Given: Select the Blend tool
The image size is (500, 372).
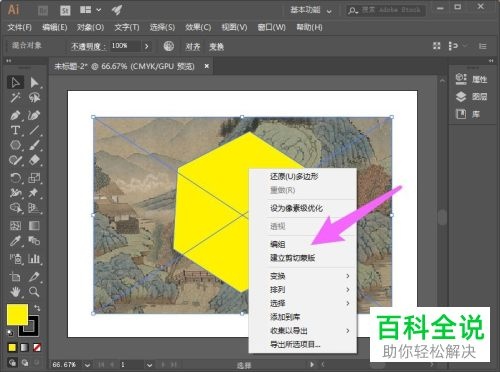Looking at the screenshot, I should 34,241.
